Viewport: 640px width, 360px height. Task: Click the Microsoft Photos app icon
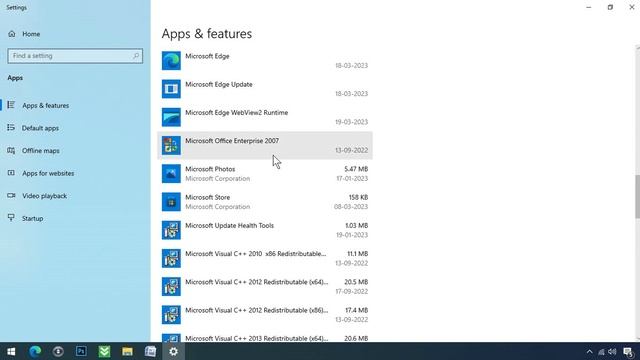171,173
